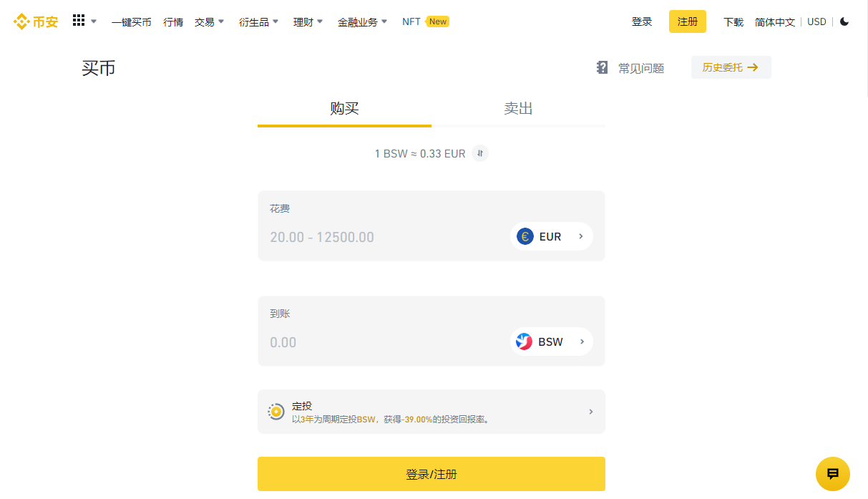
Task: Expand the 金融业务 menu
Action: [x=363, y=21]
